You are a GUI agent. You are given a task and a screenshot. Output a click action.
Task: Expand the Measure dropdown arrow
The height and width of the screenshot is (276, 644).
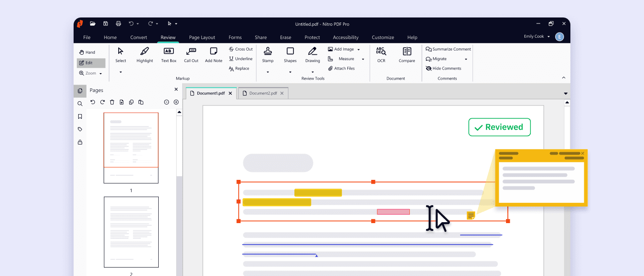(x=362, y=59)
